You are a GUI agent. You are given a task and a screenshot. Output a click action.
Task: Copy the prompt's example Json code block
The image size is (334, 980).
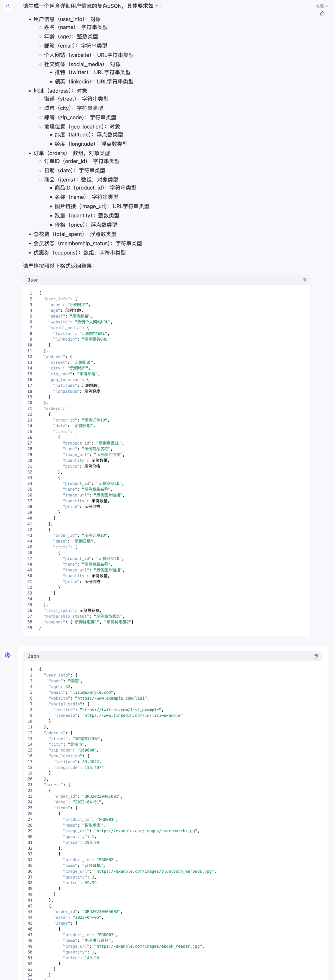tap(304, 280)
